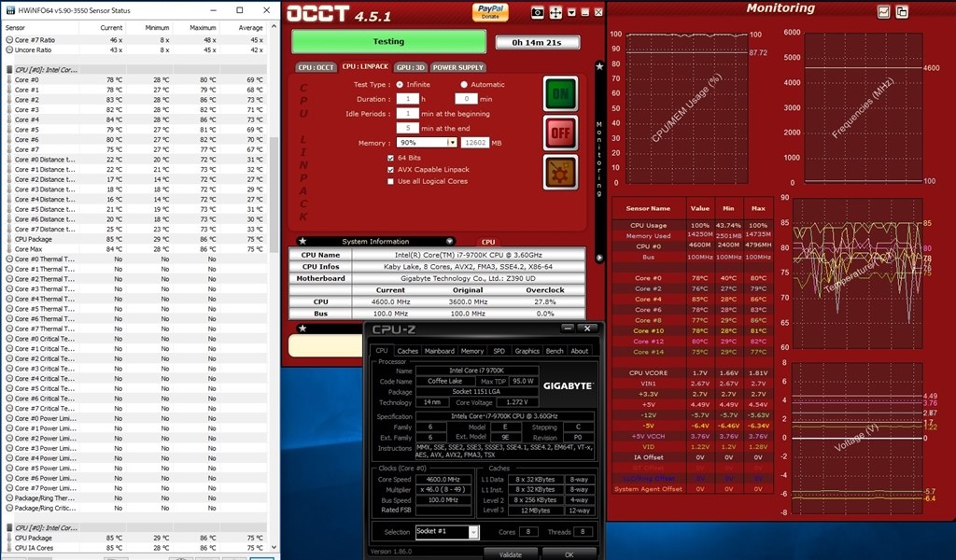Start the test with green ON button
The height and width of the screenshot is (560, 956).
(x=560, y=94)
